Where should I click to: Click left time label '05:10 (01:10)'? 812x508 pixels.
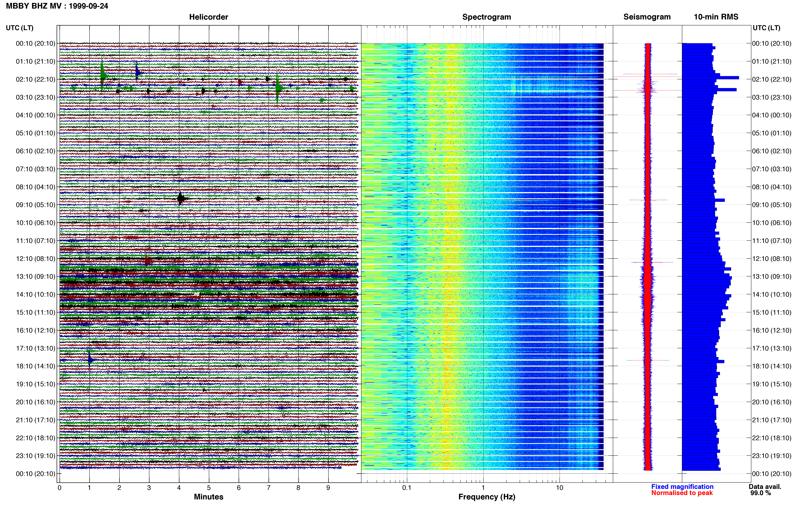point(36,133)
